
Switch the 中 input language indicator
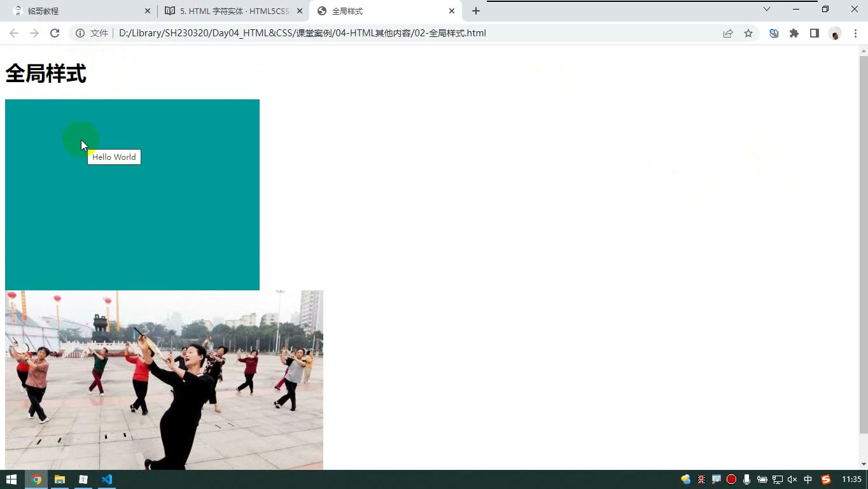(808, 479)
